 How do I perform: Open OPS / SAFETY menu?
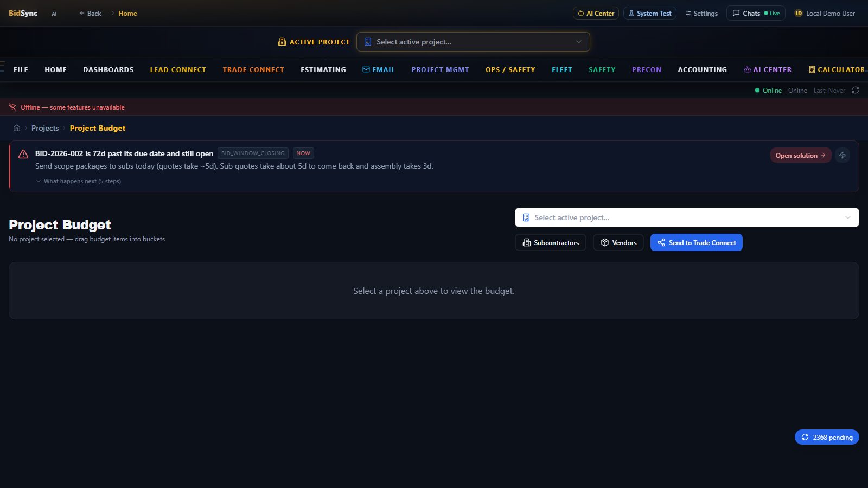click(510, 69)
